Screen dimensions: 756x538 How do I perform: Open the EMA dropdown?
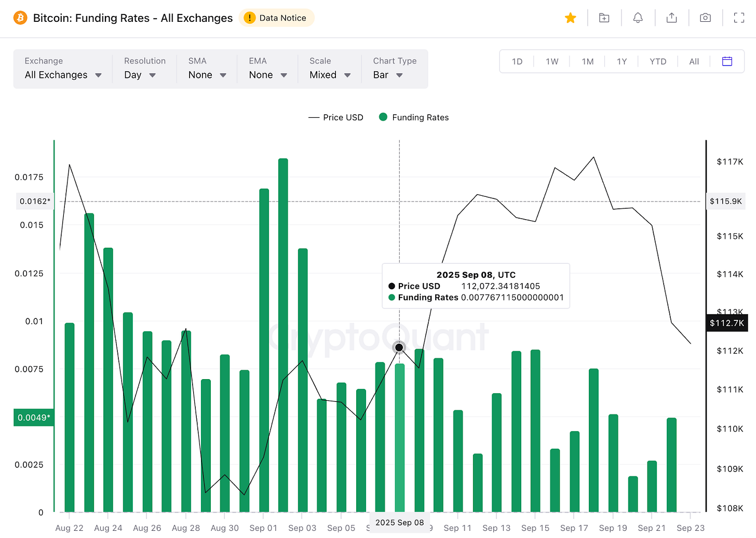tap(267, 69)
